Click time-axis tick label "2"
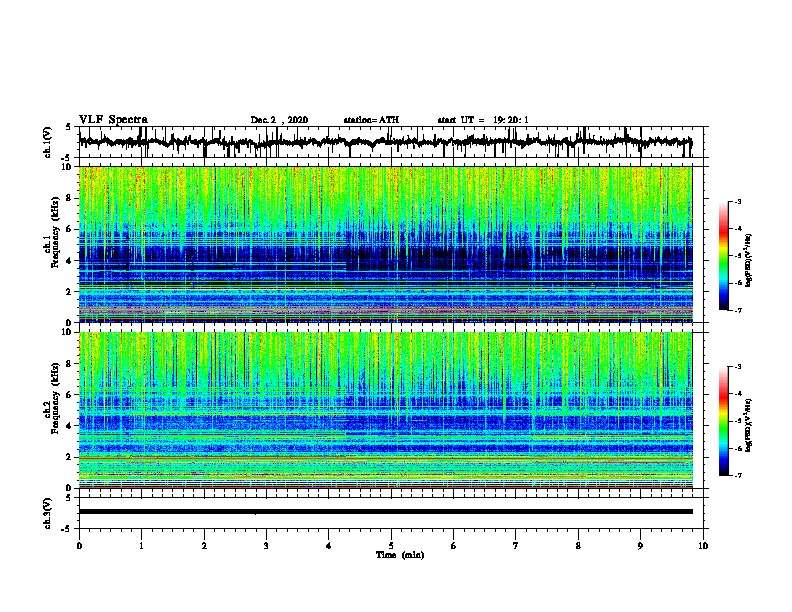This screenshot has width=792, height=612. [204, 546]
